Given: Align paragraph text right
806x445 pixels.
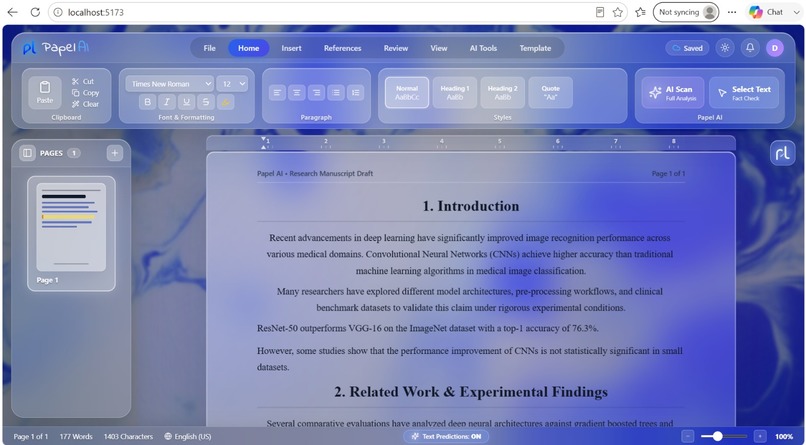Looking at the screenshot, I should (317, 92).
